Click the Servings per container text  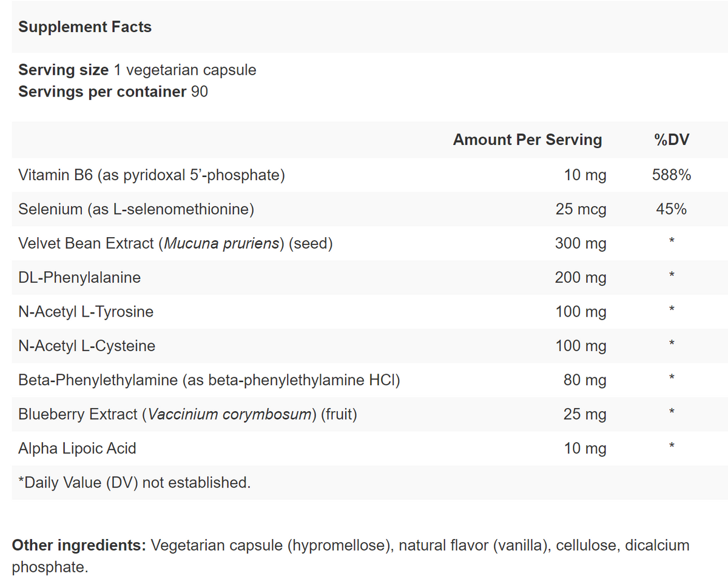point(113,92)
